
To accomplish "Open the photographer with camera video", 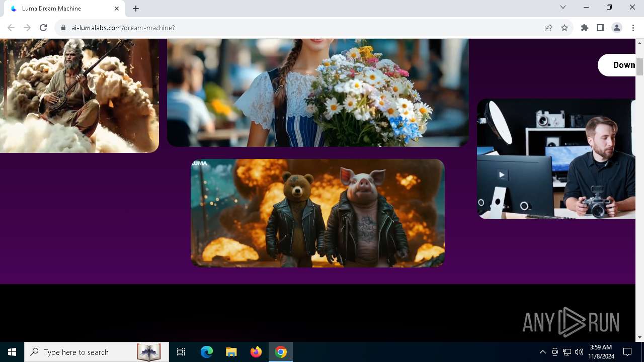I will click(556, 159).
